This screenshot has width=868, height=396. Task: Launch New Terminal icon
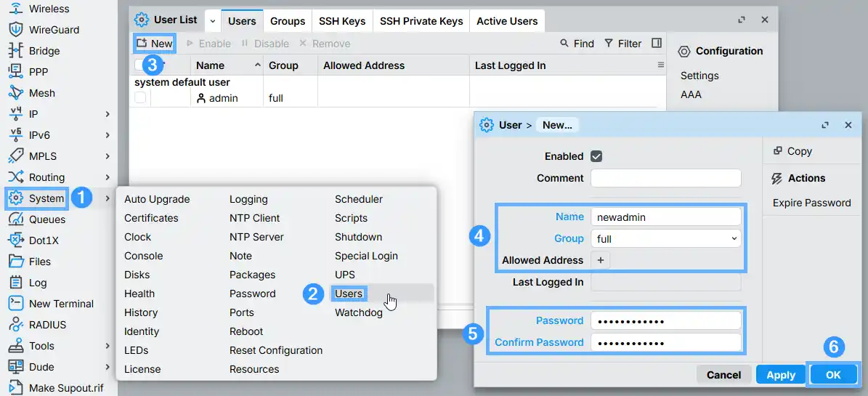pyautogui.click(x=16, y=303)
